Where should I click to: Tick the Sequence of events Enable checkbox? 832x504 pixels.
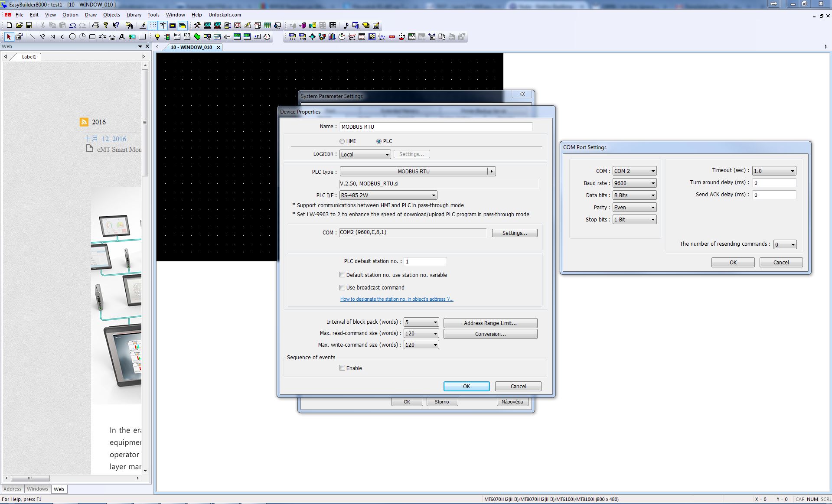[342, 368]
